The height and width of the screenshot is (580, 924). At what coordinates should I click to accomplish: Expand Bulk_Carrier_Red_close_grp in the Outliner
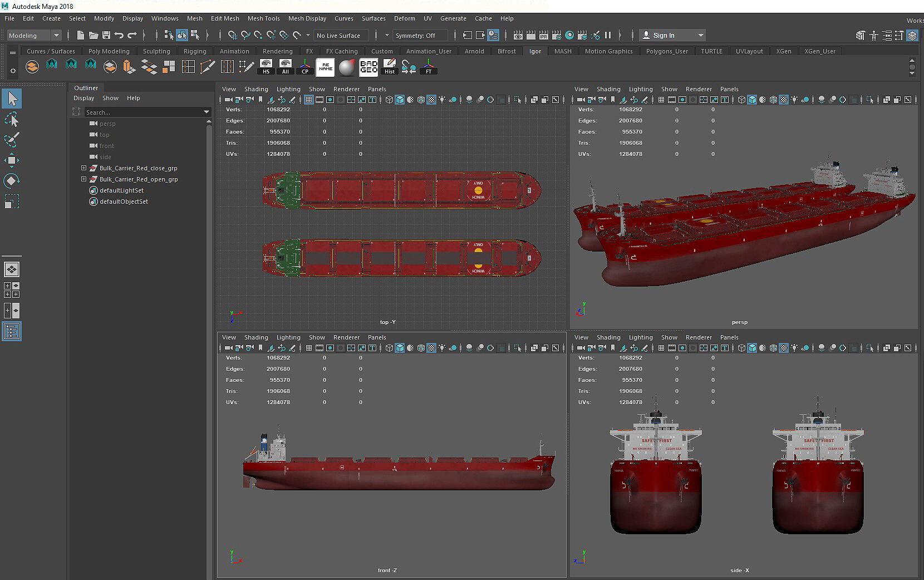coord(84,168)
